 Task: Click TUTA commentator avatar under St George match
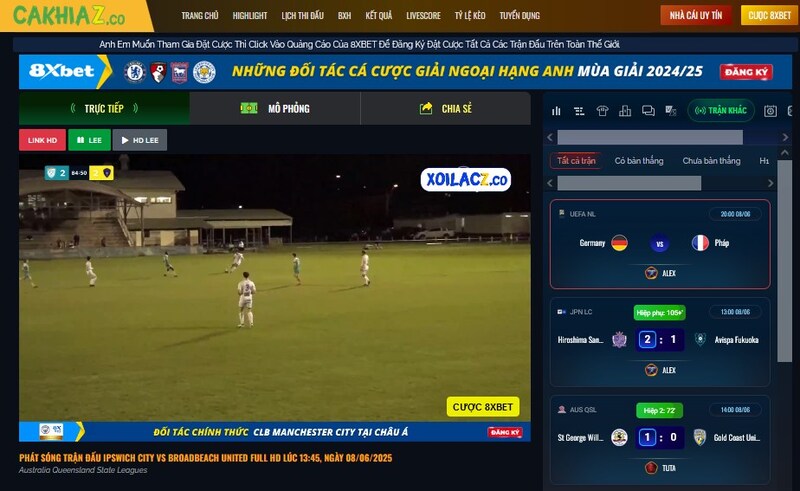(651, 468)
